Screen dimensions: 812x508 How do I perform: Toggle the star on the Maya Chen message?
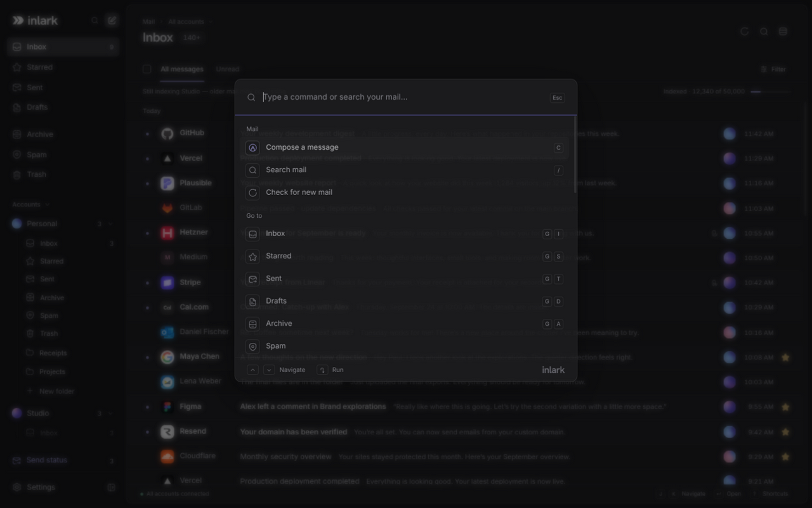point(785,358)
